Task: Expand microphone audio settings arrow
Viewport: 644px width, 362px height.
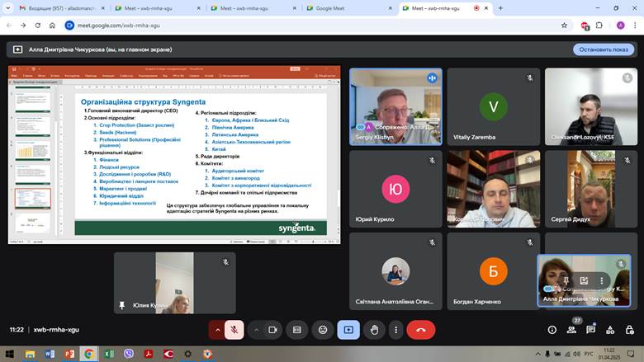Action: pos(218,329)
